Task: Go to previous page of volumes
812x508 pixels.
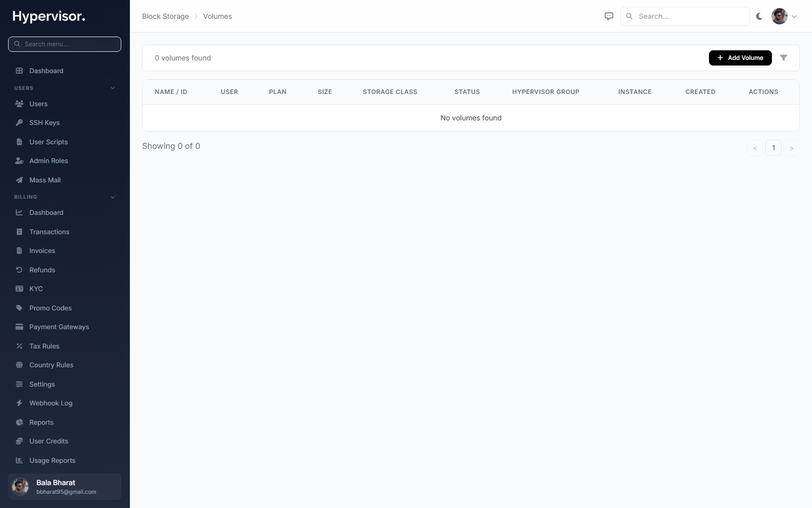Action: pos(755,148)
